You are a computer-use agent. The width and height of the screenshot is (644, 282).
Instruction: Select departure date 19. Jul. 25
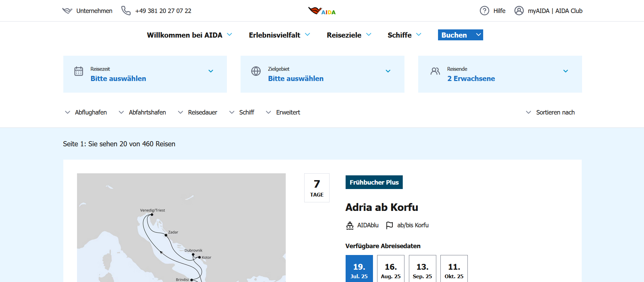pos(359,269)
